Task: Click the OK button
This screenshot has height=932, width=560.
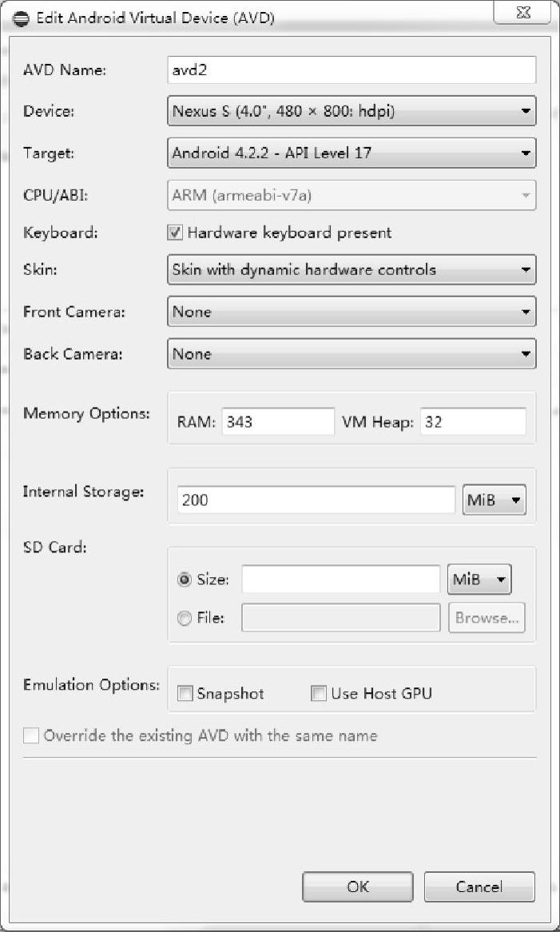Action: point(358,887)
